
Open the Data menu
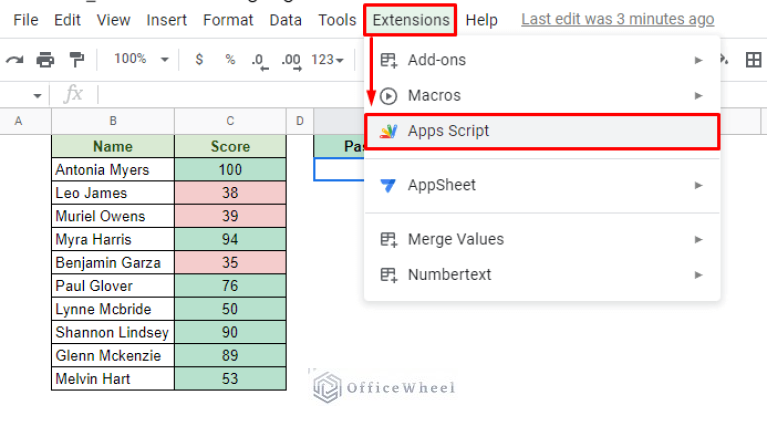286,20
